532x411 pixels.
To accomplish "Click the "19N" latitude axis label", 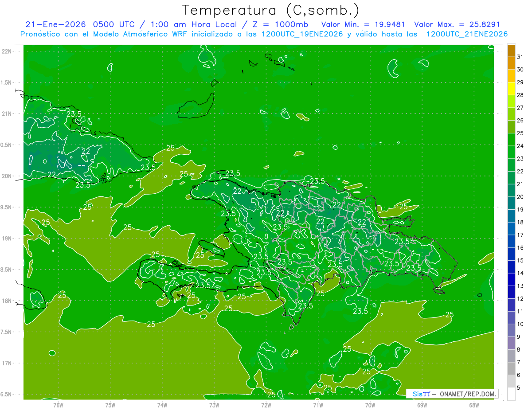I will click(7, 239).
